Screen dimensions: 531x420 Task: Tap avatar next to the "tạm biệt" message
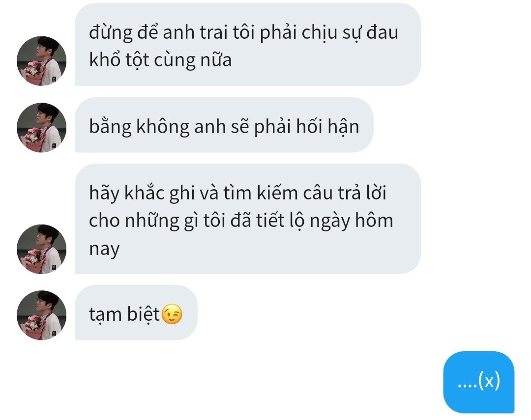pos(41,315)
